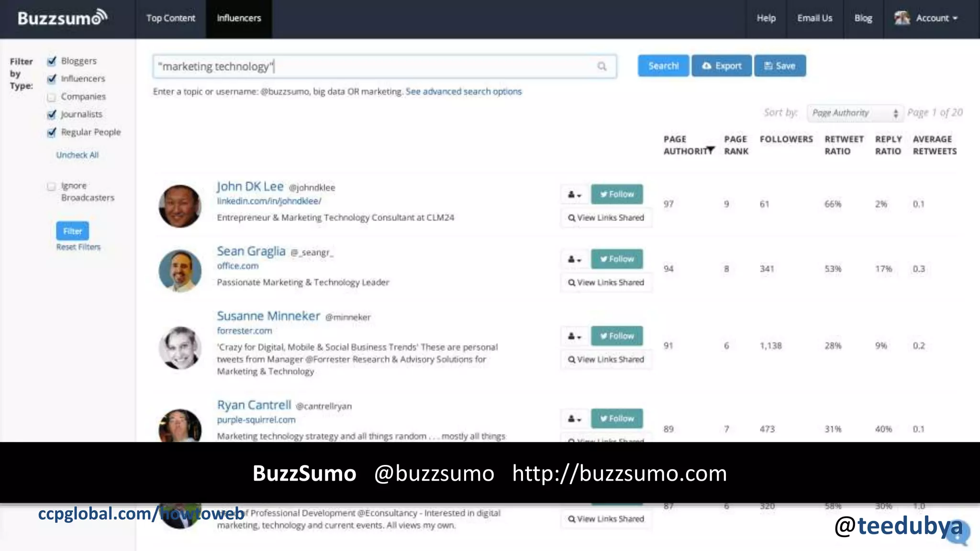Click the Page 1 of 20 text
The height and width of the screenshot is (551, 980).
(x=935, y=113)
